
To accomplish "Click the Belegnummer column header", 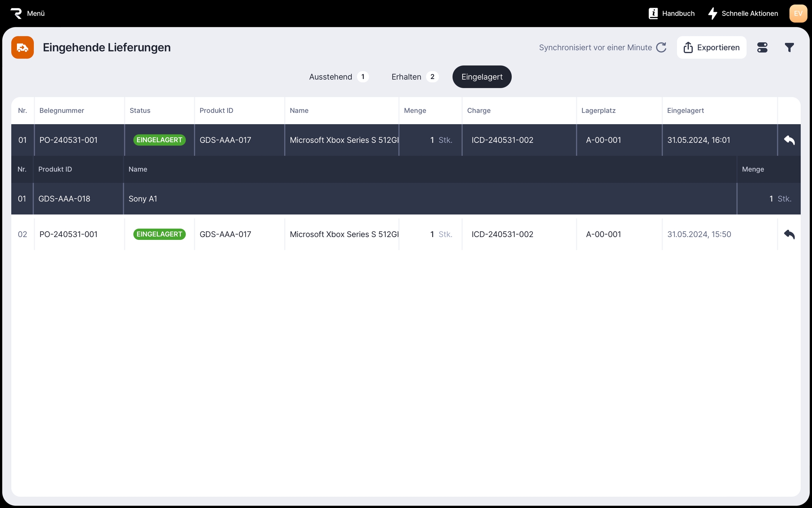I will pos(62,110).
